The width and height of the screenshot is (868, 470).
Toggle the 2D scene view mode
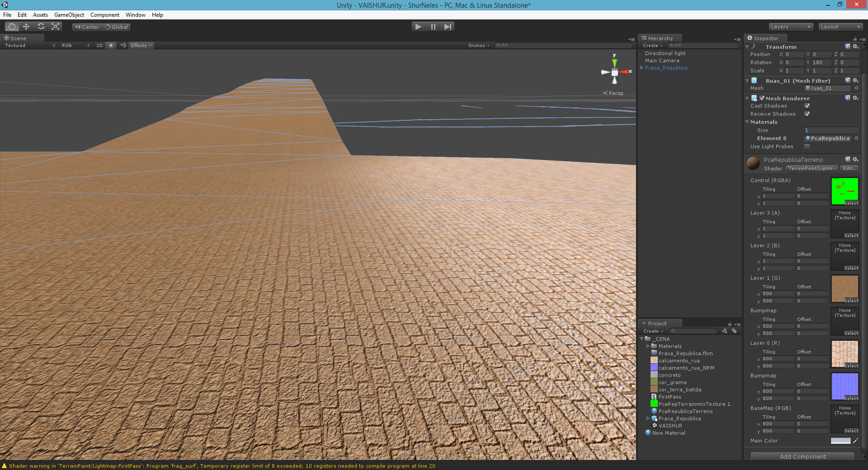99,45
